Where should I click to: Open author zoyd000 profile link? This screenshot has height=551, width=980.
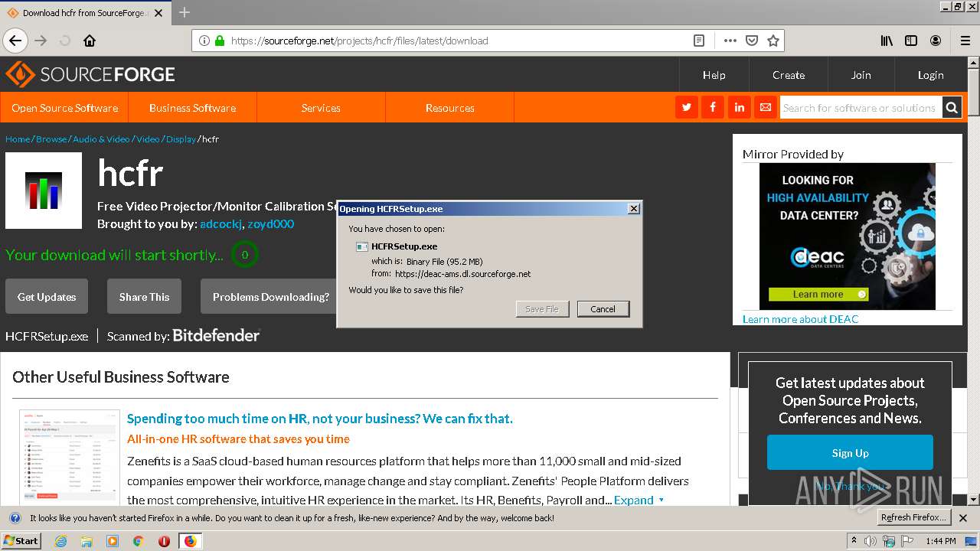coord(270,223)
